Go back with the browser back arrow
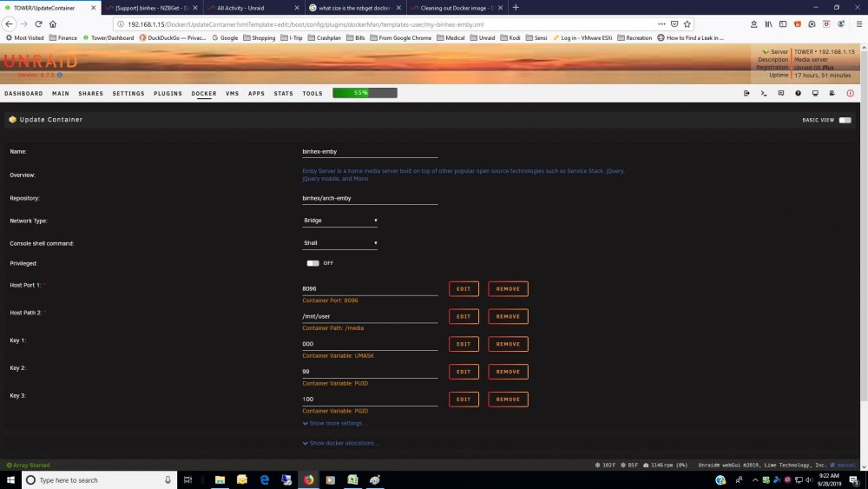This screenshot has width=868, height=489. click(9, 23)
